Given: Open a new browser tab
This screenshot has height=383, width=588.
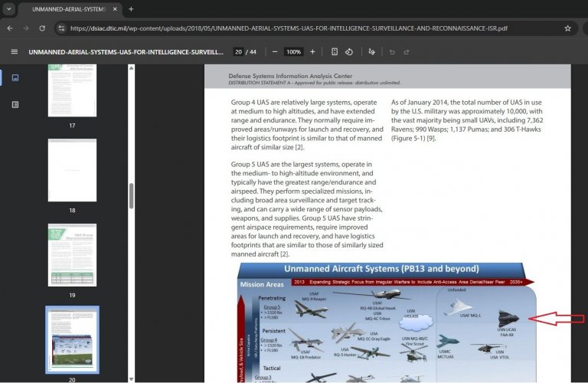Looking at the screenshot, I should 131,9.
